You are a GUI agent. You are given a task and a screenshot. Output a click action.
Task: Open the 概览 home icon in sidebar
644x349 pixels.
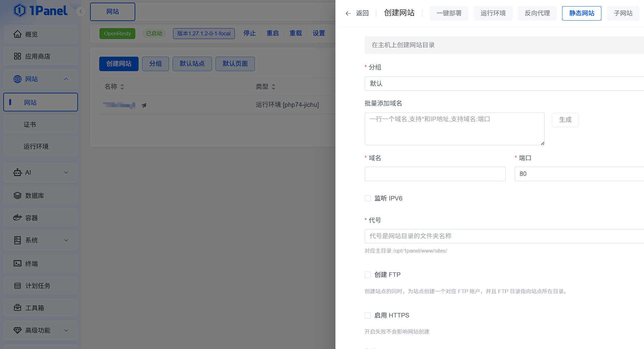click(x=17, y=34)
